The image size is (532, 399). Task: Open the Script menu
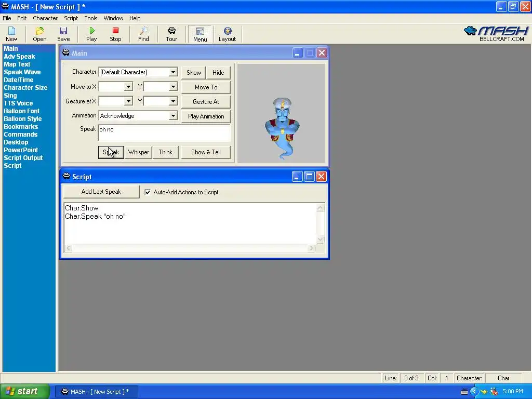tap(71, 18)
